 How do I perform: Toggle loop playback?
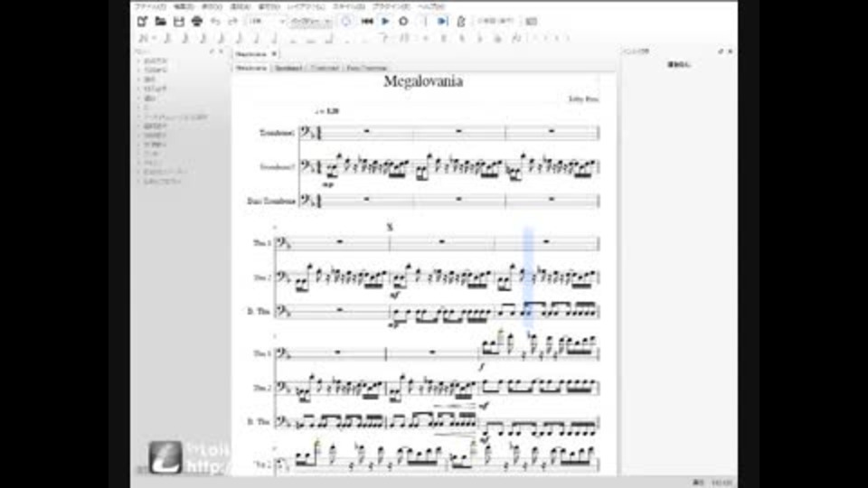coord(403,22)
